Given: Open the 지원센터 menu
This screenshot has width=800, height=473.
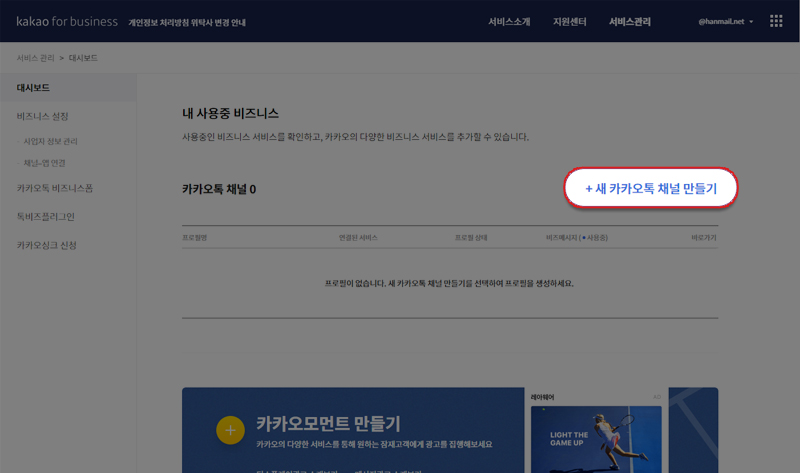Looking at the screenshot, I should click(x=569, y=21).
